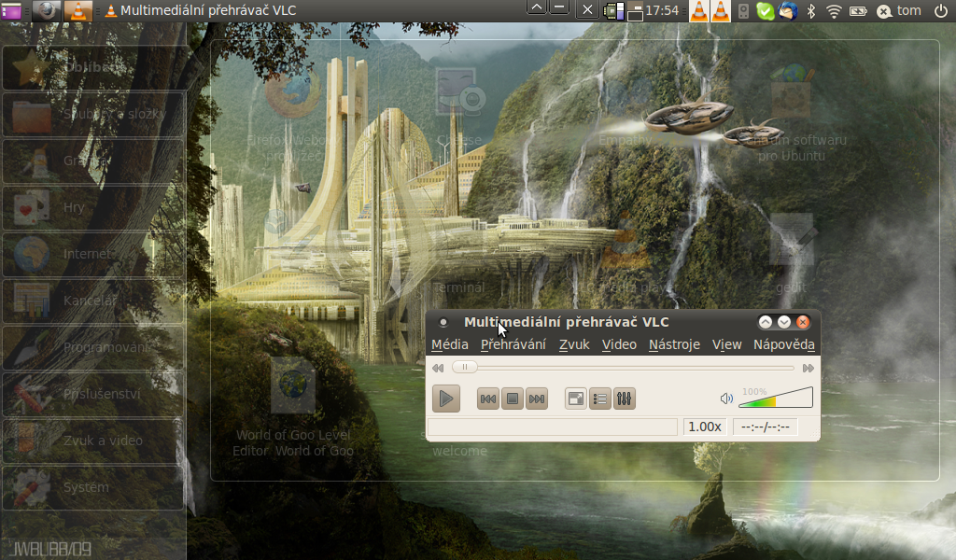Set volume on the VLC volume triangle
The height and width of the screenshot is (560, 956).
776,398
